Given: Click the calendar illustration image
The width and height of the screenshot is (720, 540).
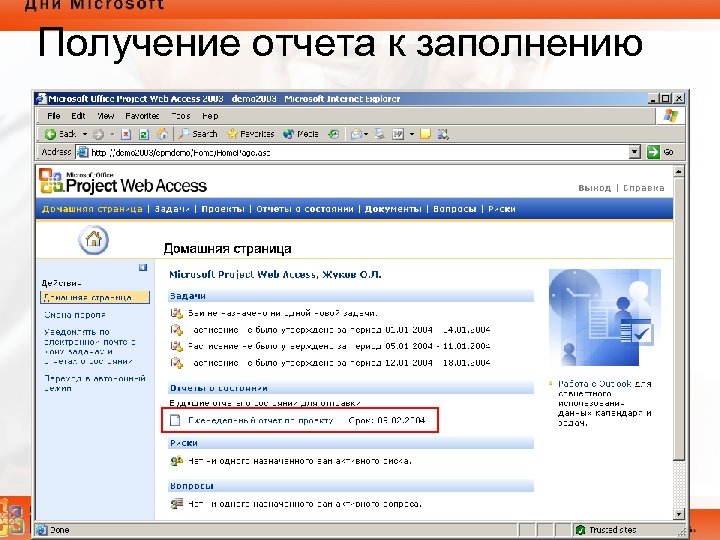Looking at the screenshot, I should [605, 317].
